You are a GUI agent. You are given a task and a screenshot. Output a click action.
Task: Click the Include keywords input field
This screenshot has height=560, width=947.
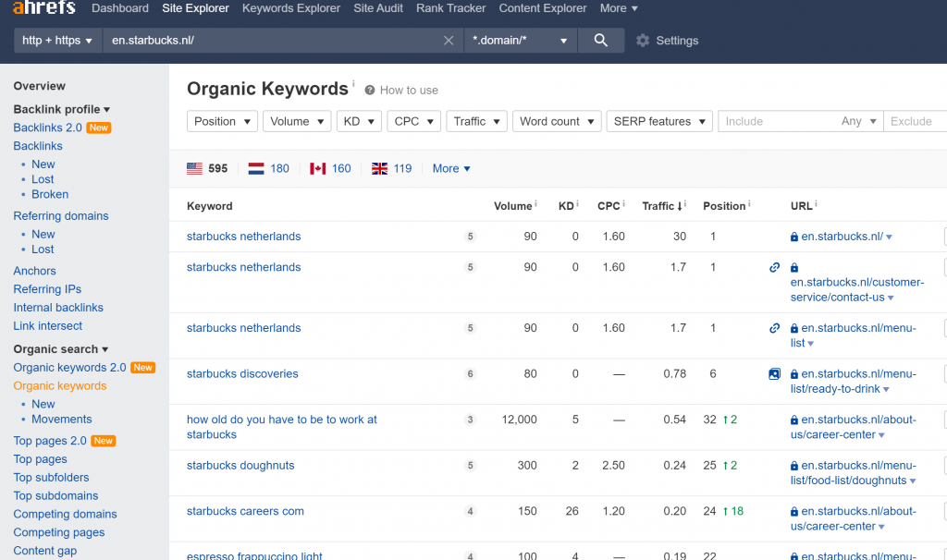[777, 121]
